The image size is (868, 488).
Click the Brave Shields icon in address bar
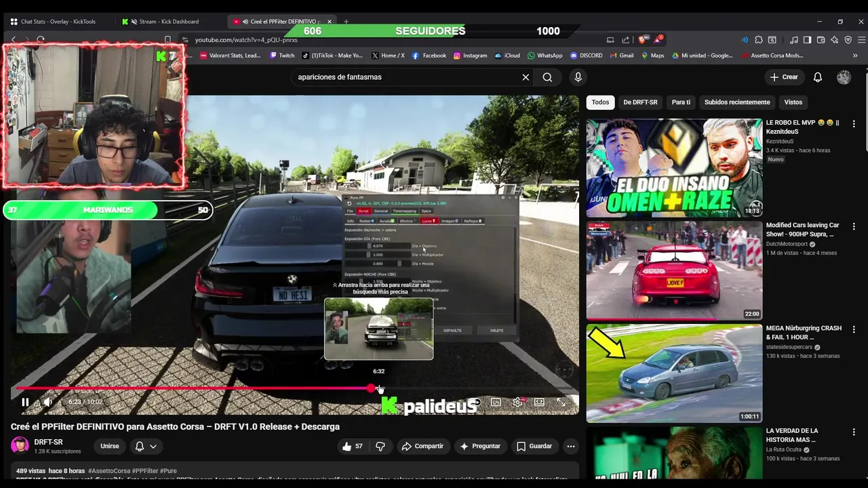coord(642,40)
